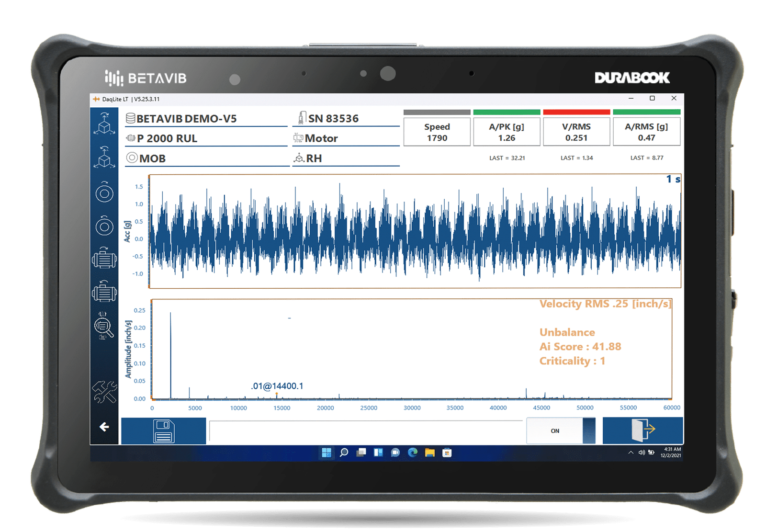Click the white back arrow in sidebar
Image resolution: width=766 pixels, height=532 pixels.
pos(104,427)
